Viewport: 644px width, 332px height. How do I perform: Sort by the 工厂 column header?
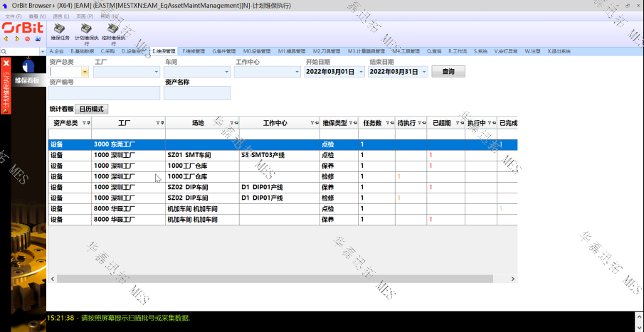click(x=124, y=123)
